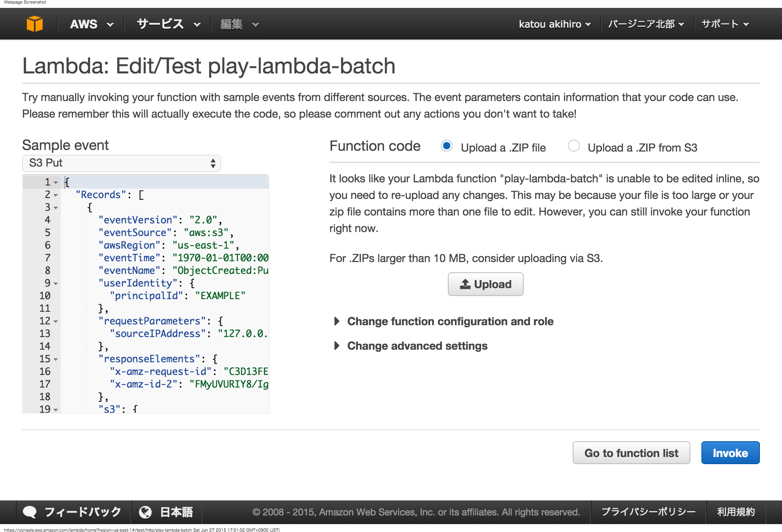Collapse line 1 root object arrow
Image resolution: width=782 pixels, height=532 pixels.
tap(56, 182)
